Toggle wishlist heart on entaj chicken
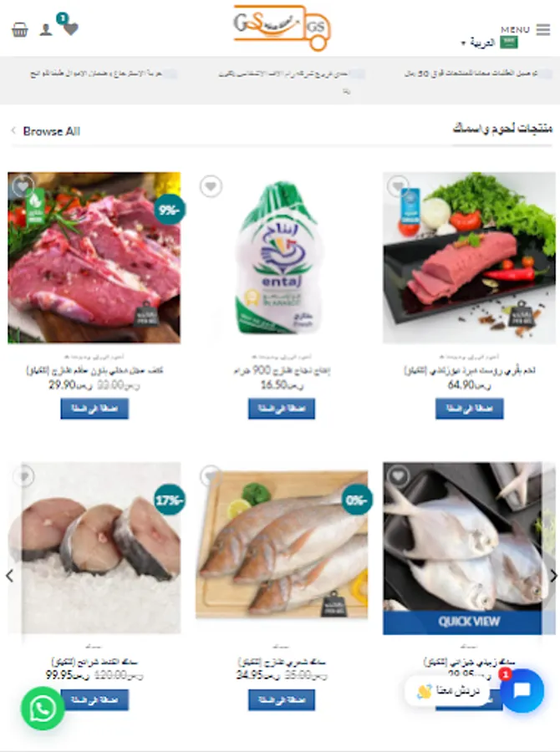Viewport: 560px width, 752px height. pos(211,186)
